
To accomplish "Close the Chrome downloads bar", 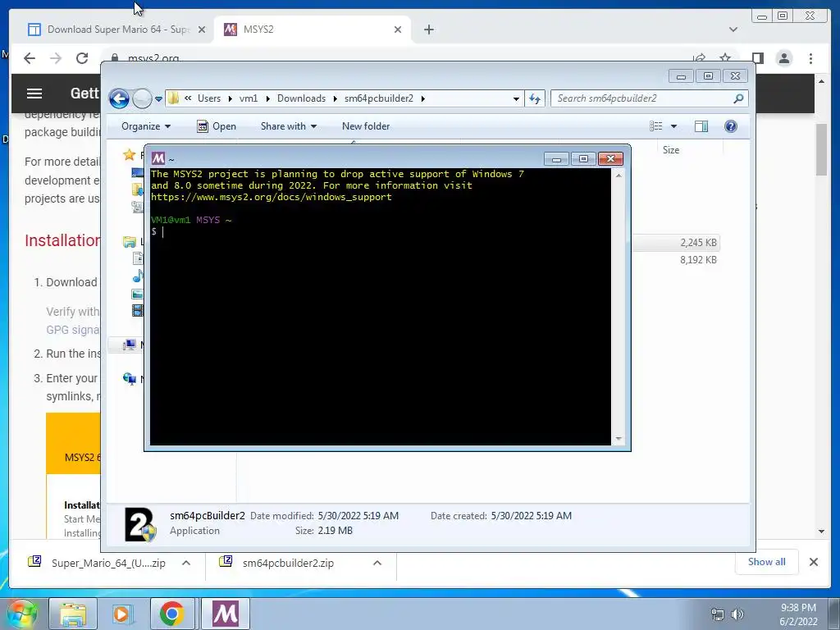I will click(x=813, y=562).
